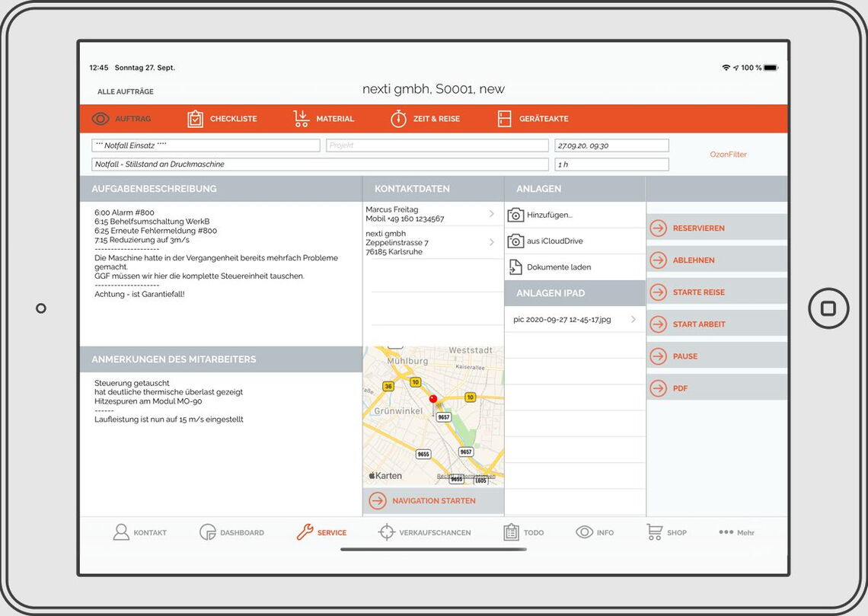Expand the Marcus Freitag contact chevron
Viewport: 868px width, 616px height.
(x=491, y=214)
